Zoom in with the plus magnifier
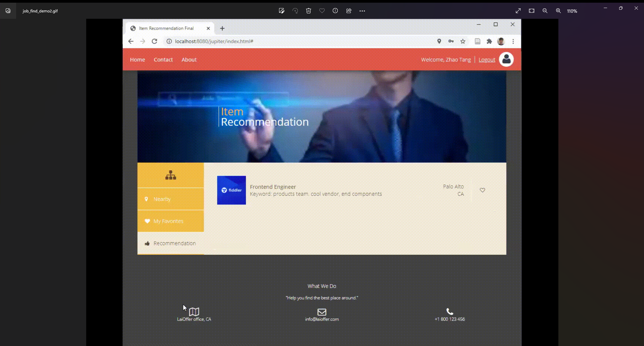644x346 pixels. [558, 11]
